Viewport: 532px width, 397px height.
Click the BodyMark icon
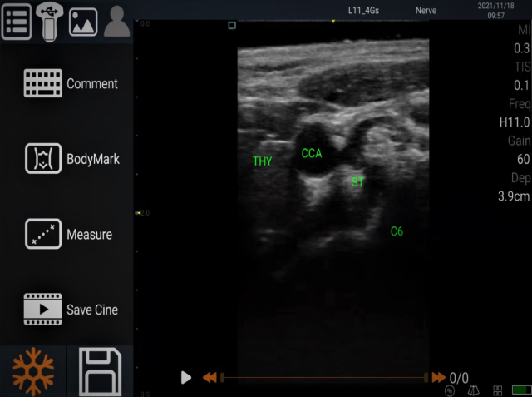(x=43, y=159)
